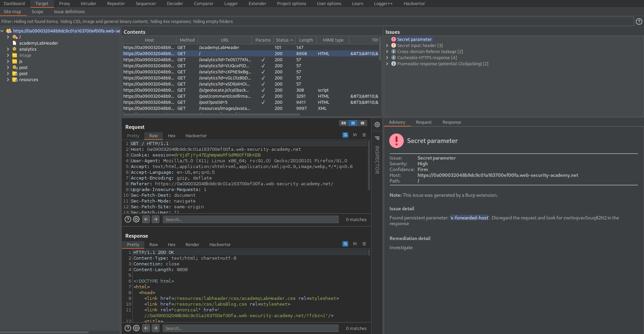Switch to tabbed request/response layout icon
The width and height of the screenshot is (644, 334).
(363, 123)
